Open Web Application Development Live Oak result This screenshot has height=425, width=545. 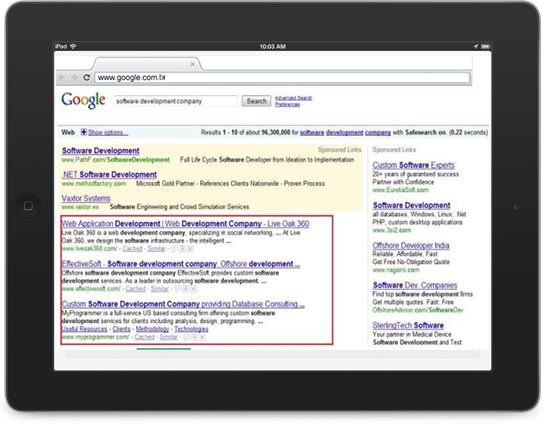coord(185,223)
